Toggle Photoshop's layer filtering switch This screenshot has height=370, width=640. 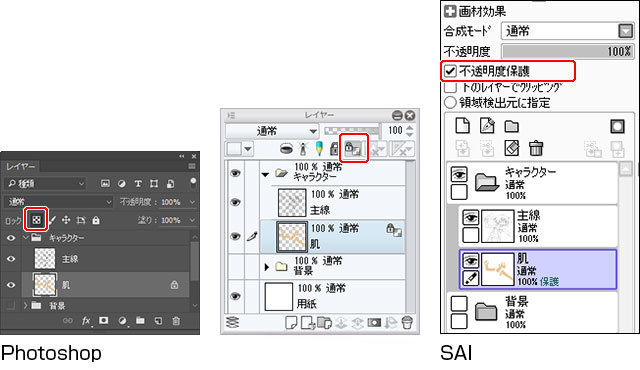pyautogui.click(x=193, y=182)
